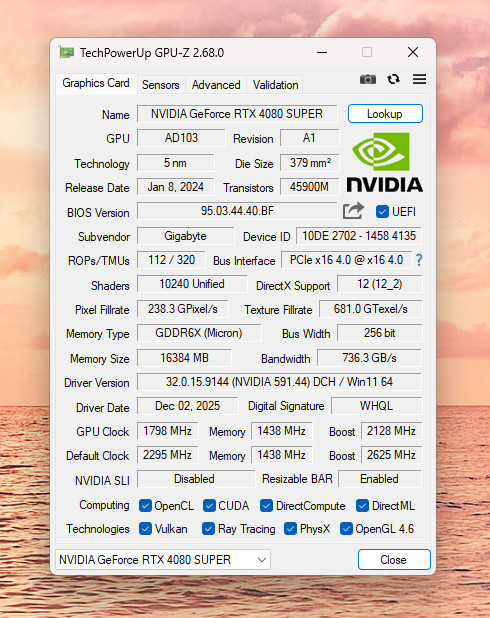490x618 pixels.
Task: Click the GPU field showing AD103
Action: click(181, 138)
